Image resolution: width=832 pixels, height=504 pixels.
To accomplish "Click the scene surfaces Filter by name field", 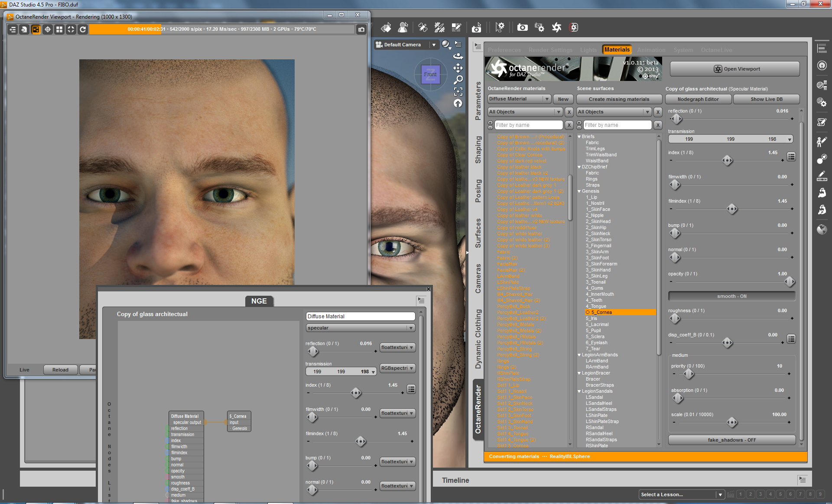I will (x=617, y=125).
